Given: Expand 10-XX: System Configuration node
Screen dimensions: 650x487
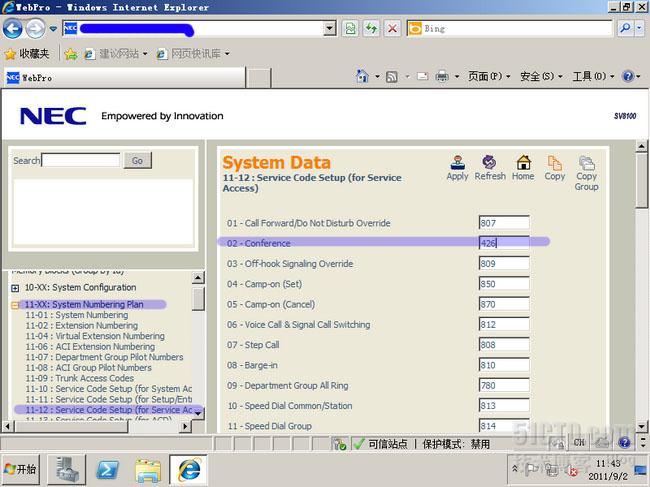Looking at the screenshot, I should (x=15, y=288).
